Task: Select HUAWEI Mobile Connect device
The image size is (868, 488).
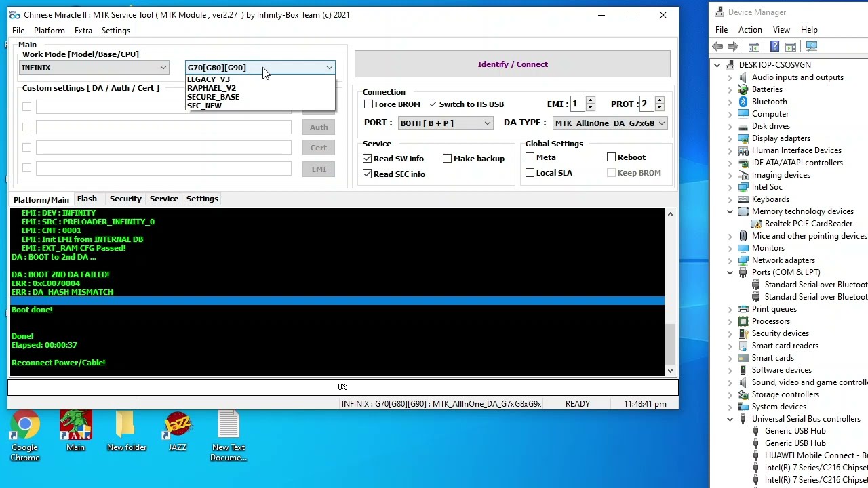Action: [x=816, y=455]
